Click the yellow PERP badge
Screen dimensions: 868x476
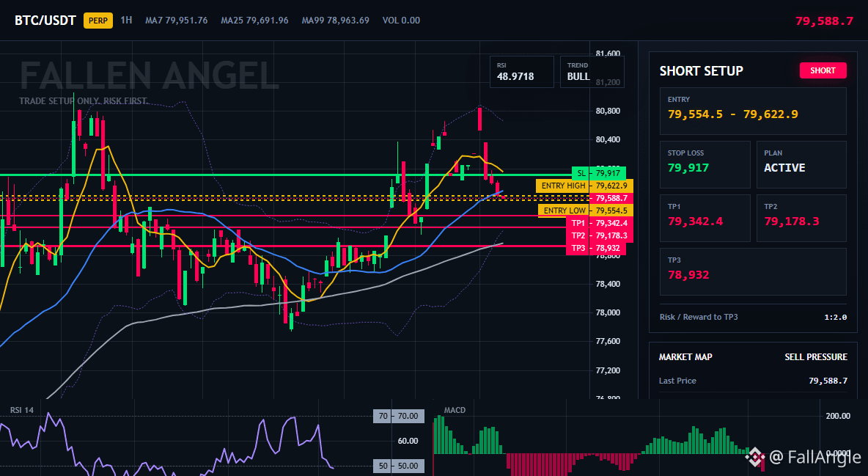click(x=98, y=21)
